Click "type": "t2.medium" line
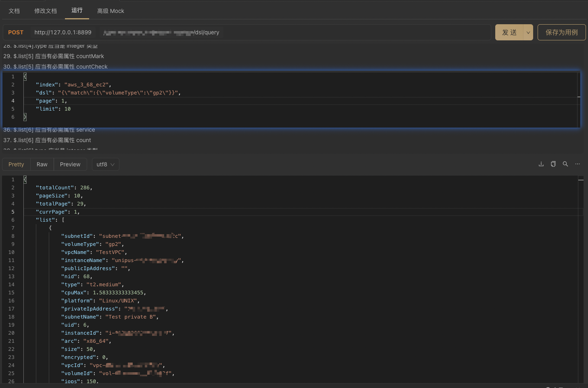The height and width of the screenshot is (388, 588). tap(92, 285)
